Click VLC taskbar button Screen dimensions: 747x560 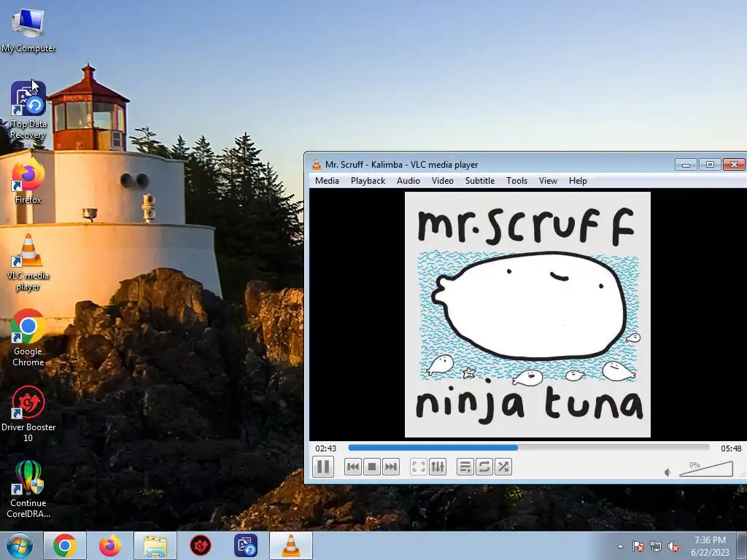[x=291, y=545]
